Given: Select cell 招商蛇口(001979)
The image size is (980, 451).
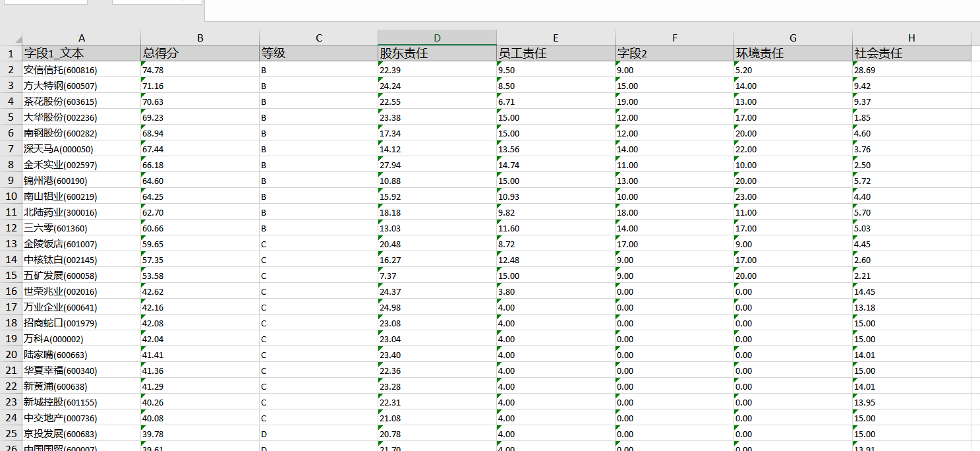Looking at the screenshot, I should pyautogui.click(x=82, y=322).
